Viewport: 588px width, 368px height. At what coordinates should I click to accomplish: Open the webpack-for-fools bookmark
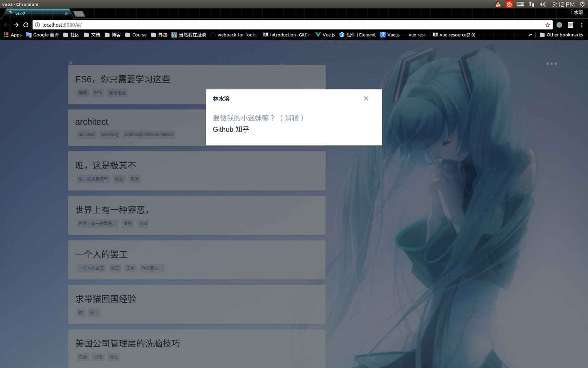(x=234, y=35)
